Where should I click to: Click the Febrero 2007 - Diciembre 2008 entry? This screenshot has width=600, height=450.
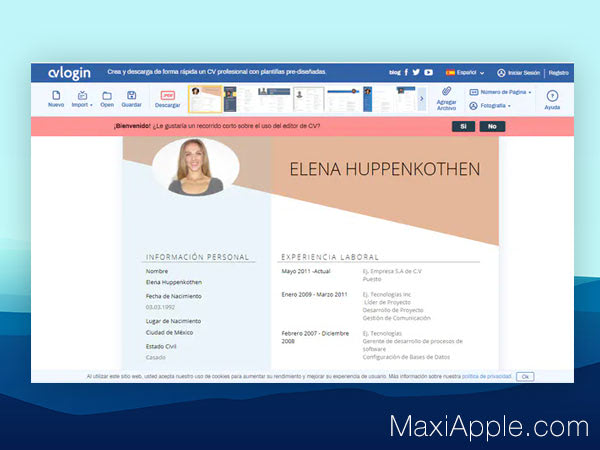[x=315, y=337]
